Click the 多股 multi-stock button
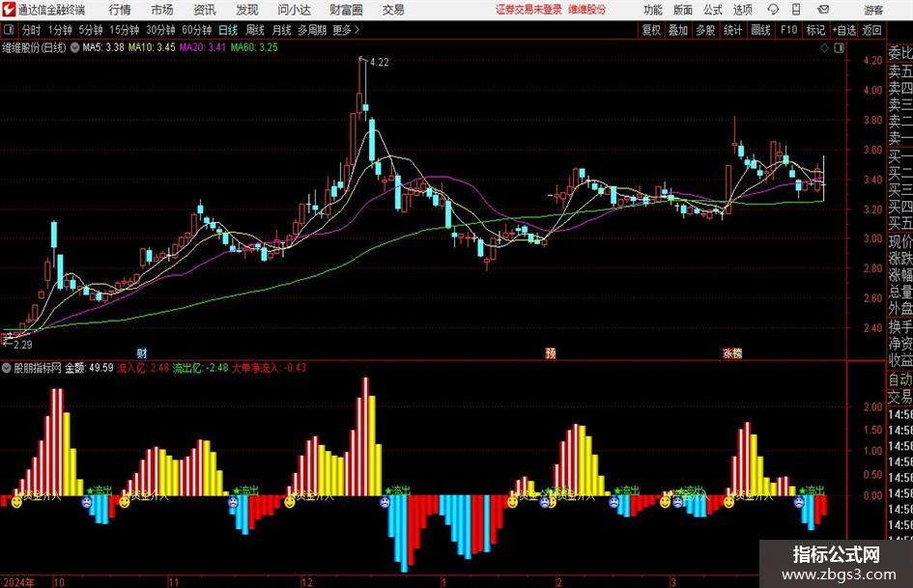Screen dimensions: 913x588 pyautogui.click(x=705, y=30)
